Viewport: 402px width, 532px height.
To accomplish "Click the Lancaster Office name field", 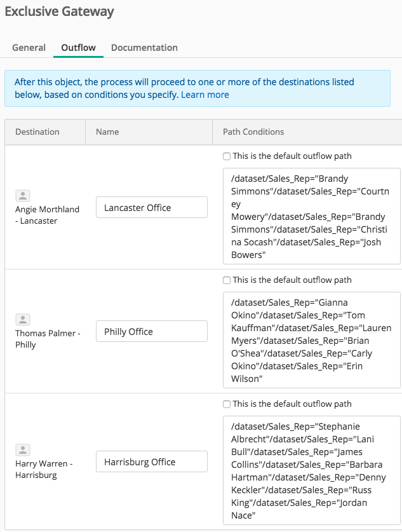I will [x=151, y=207].
